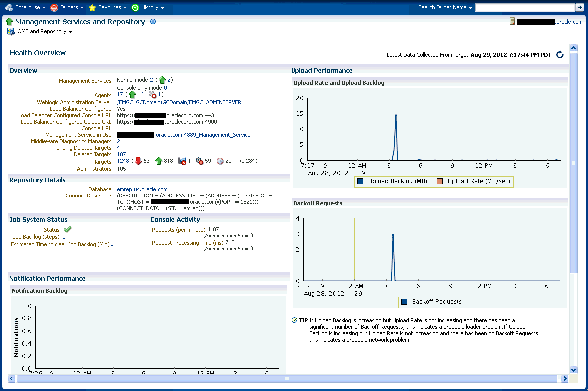Image resolution: width=588 pixels, height=391 pixels.
Task: Refresh the latest collected data
Action: coord(560,55)
